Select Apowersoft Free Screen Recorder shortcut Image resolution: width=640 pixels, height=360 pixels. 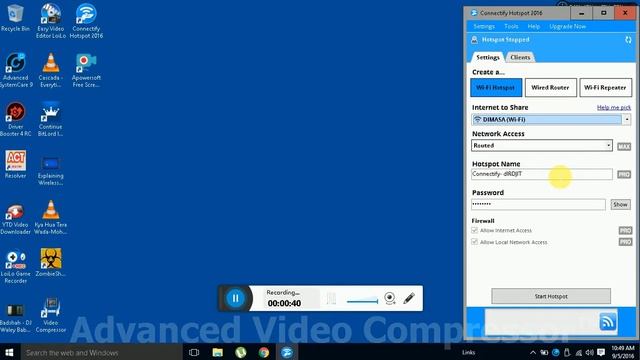click(x=86, y=70)
